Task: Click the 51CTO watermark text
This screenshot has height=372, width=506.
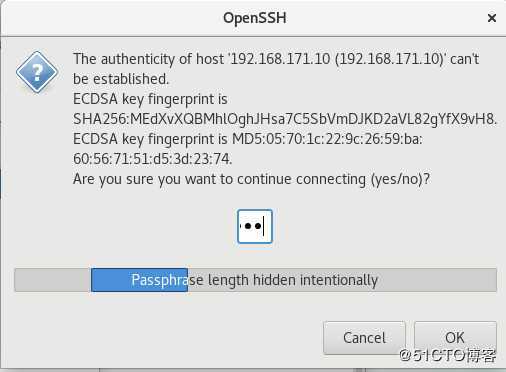Action: [448, 356]
